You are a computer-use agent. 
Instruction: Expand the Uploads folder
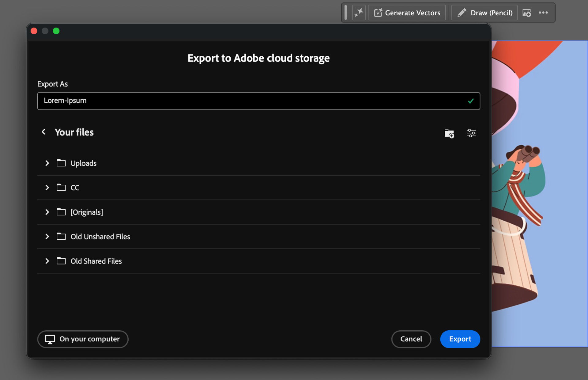[47, 163]
